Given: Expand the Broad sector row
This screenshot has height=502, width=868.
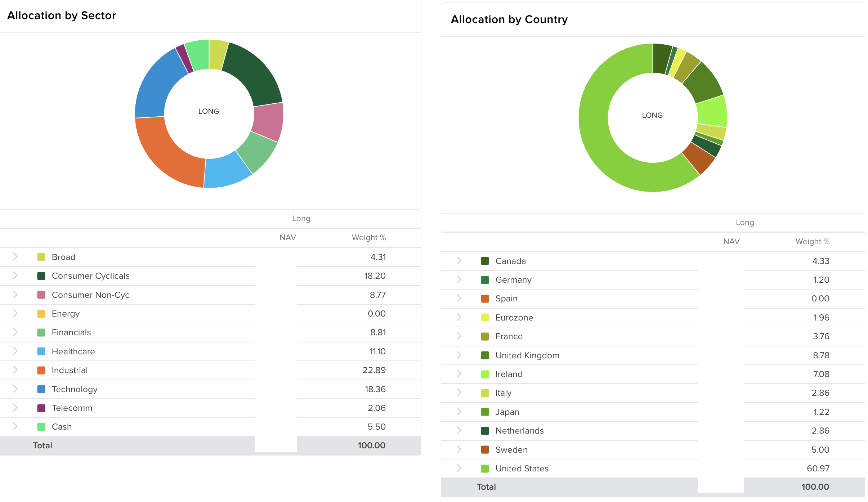Looking at the screenshot, I should tap(15, 257).
